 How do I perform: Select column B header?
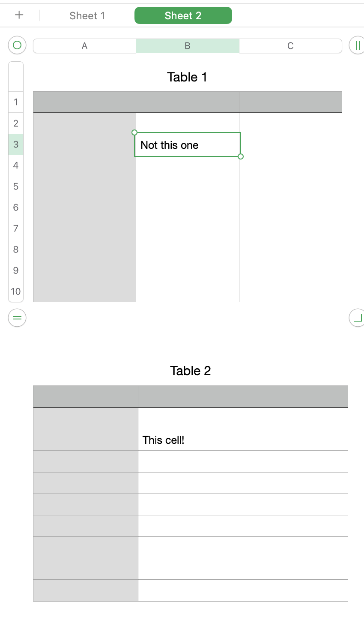click(188, 46)
